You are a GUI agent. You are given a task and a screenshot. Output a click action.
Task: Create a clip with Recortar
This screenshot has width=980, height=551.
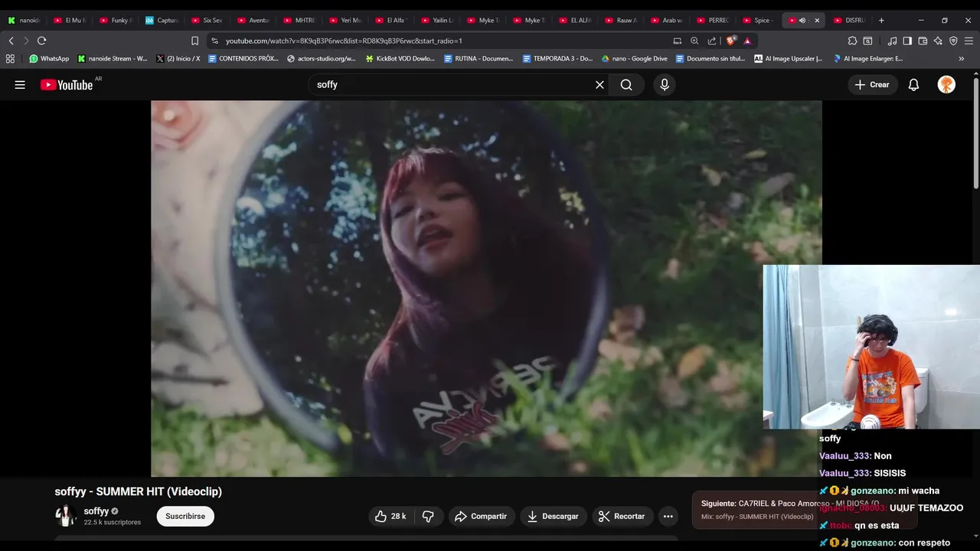[622, 517]
